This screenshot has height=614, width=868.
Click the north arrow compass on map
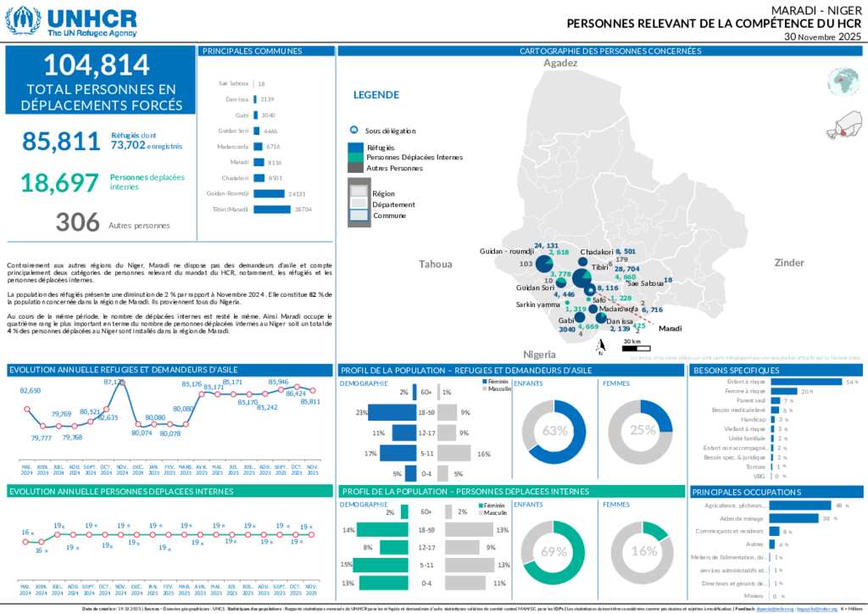601,345
